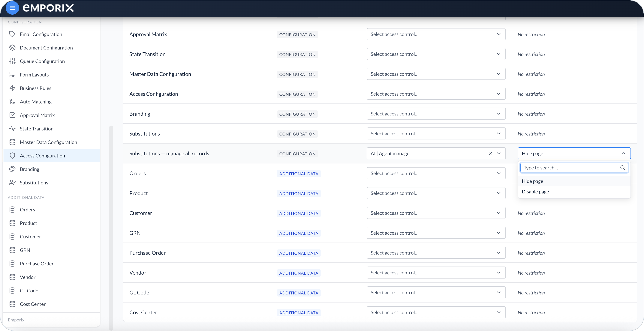The height and width of the screenshot is (331, 644).
Task: Click the Branding palette icon in sidebar
Action: tap(12, 169)
